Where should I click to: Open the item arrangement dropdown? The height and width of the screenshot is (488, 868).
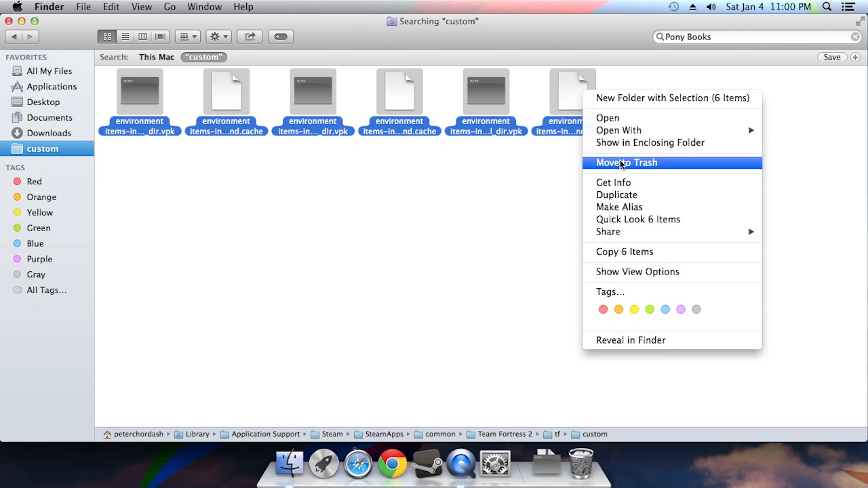187,37
